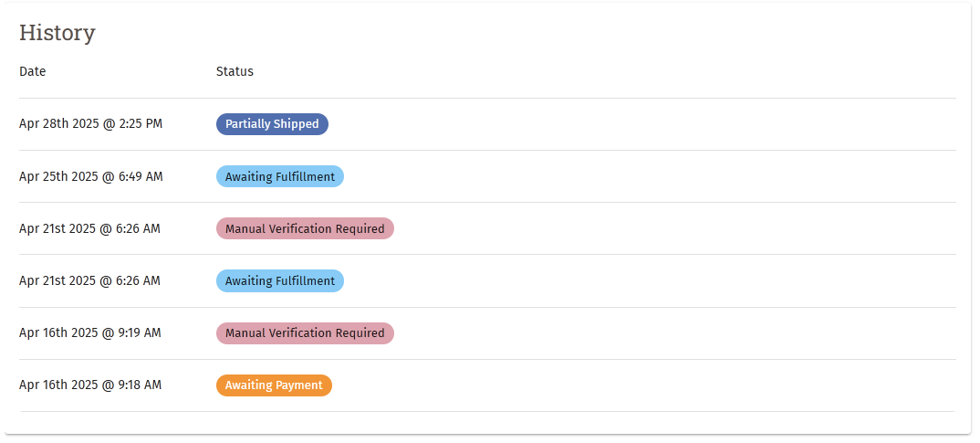Click the Status column header
Image resolution: width=980 pixels, height=443 pixels.
click(x=235, y=71)
